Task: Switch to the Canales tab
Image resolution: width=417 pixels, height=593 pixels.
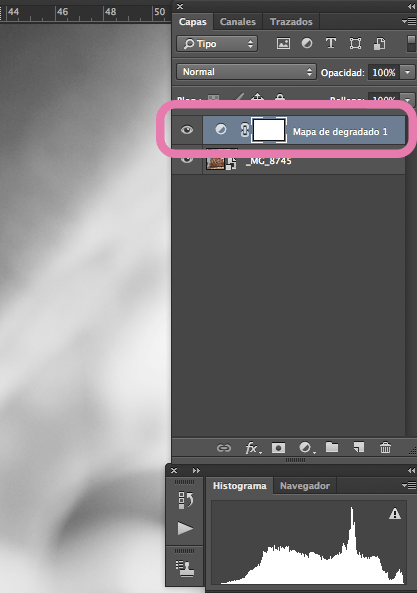Action: [x=238, y=22]
